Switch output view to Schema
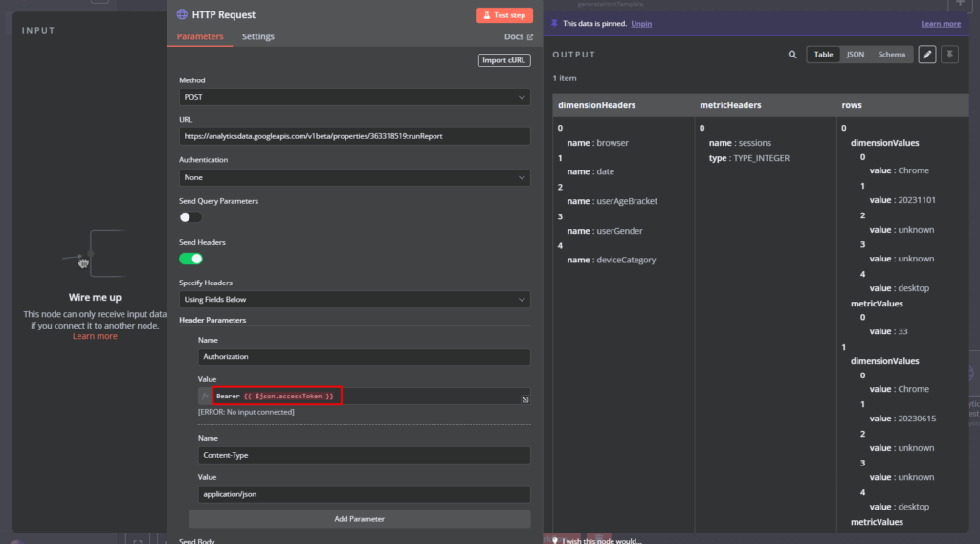The image size is (980, 544). coord(891,55)
